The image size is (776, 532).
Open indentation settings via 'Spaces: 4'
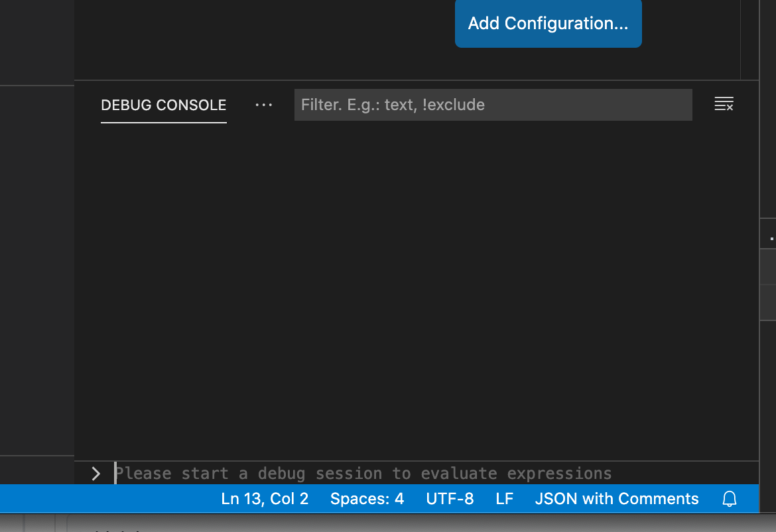[x=367, y=499]
